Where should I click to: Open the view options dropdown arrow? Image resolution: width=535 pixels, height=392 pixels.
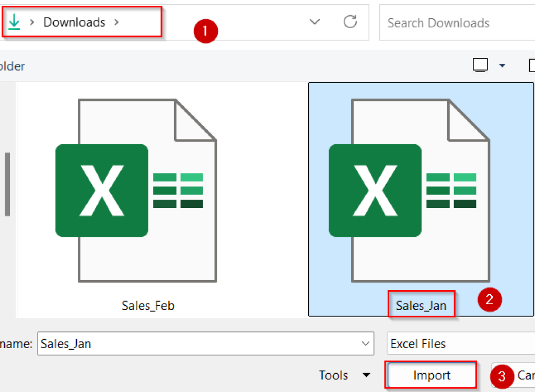pyautogui.click(x=502, y=65)
